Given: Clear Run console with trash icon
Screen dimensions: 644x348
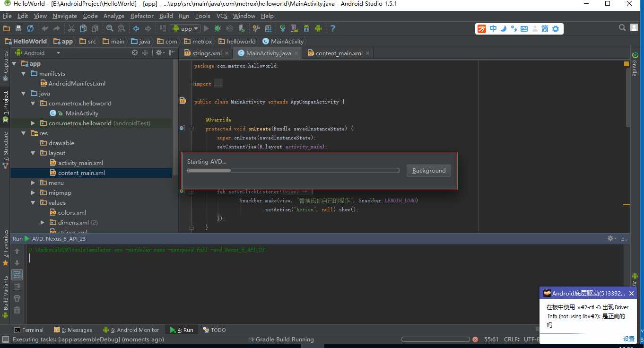Looking at the screenshot, I should pyautogui.click(x=17, y=310).
